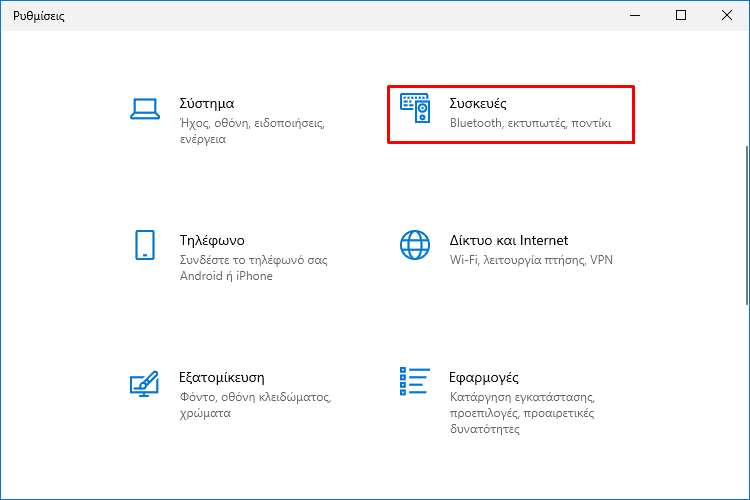Open Δίκτυο και Internet heading
Screen dimensions: 750x500
coord(508,240)
